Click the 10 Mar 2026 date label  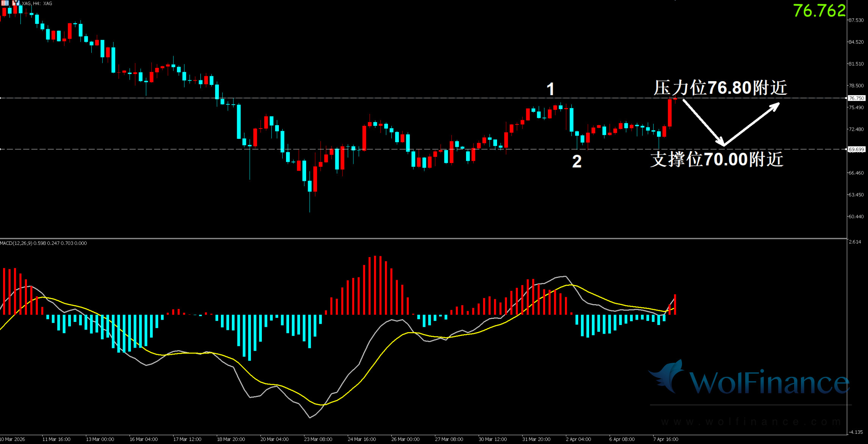click(x=13, y=439)
